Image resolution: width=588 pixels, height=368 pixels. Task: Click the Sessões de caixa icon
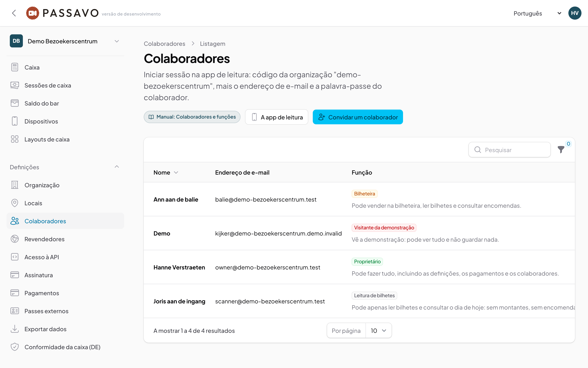pos(14,85)
